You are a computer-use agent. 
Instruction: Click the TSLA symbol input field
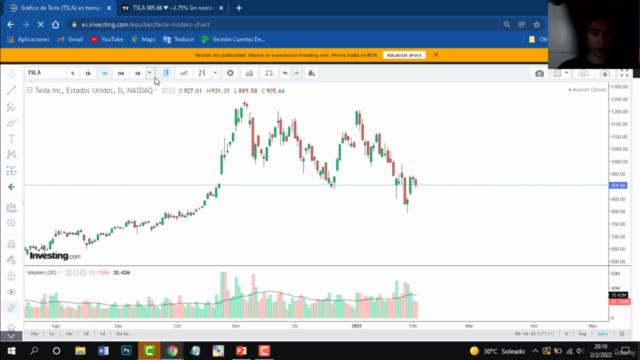click(45, 73)
